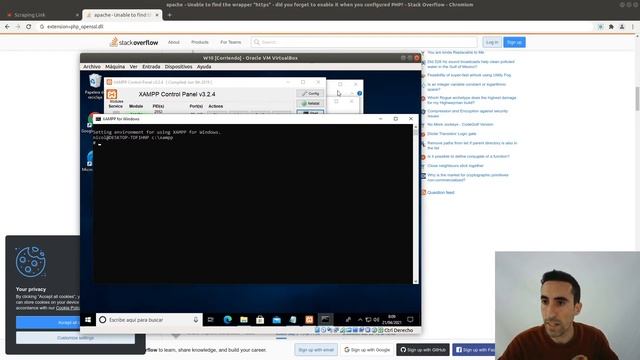Open the Entrada menu in VirtualBox

pyautogui.click(x=151, y=67)
